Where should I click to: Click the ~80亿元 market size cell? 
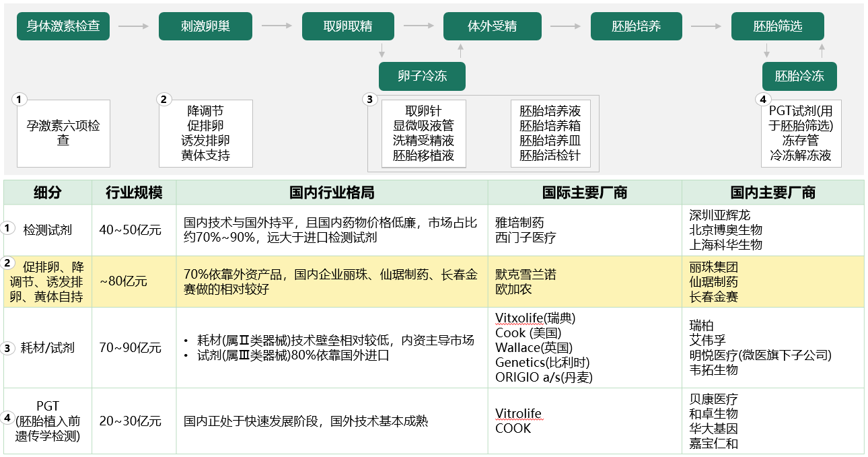[x=134, y=281]
